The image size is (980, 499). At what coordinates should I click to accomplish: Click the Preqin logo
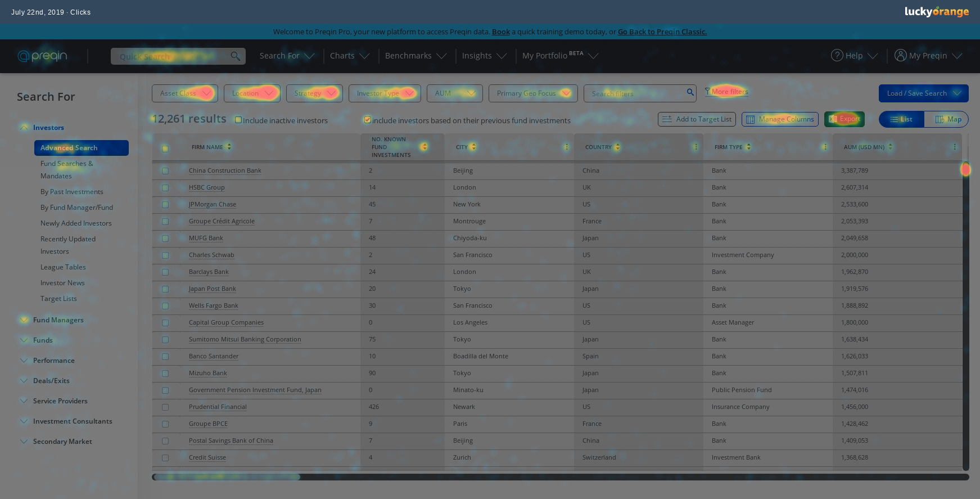click(42, 56)
